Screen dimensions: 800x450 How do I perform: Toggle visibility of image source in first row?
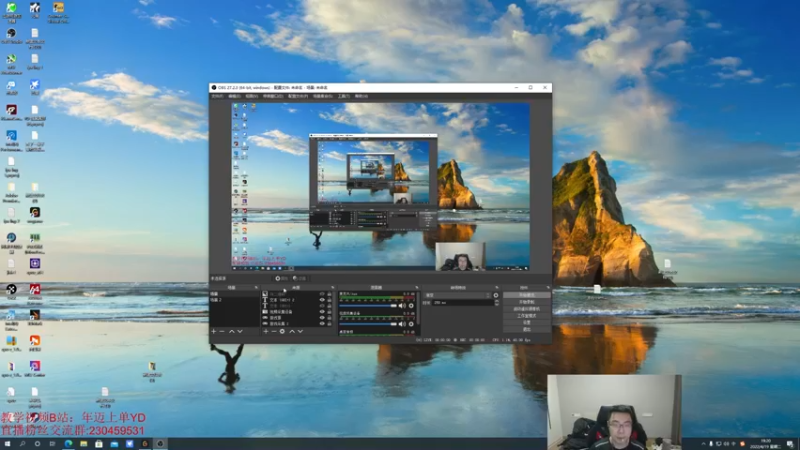click(x=322, y=294)
